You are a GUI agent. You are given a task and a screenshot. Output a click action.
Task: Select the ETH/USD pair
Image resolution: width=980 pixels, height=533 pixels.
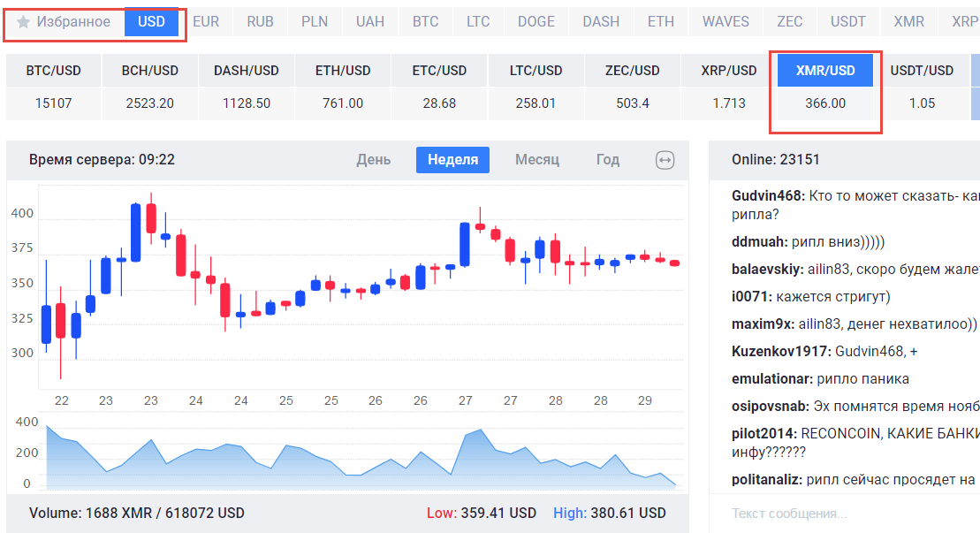343,71
